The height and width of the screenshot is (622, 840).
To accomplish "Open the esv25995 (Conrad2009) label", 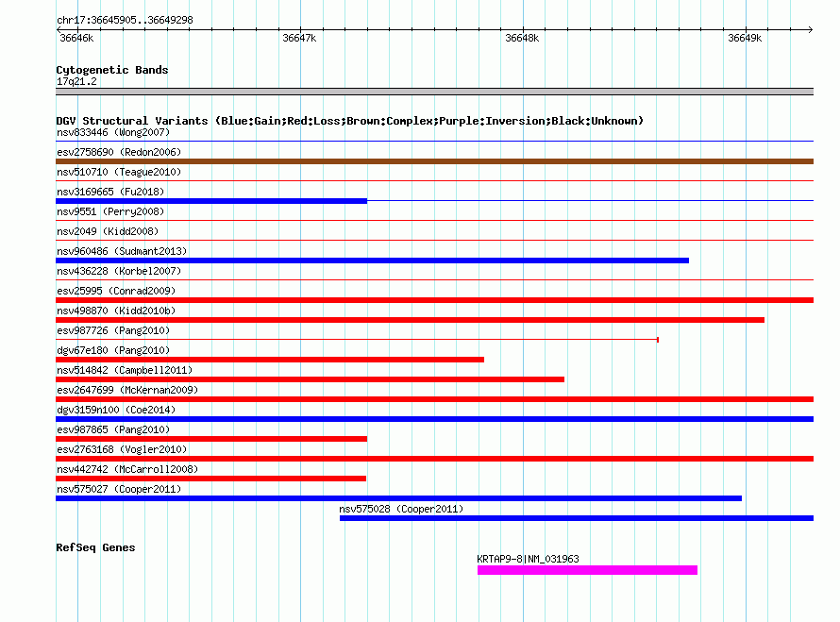I will 116,291.
